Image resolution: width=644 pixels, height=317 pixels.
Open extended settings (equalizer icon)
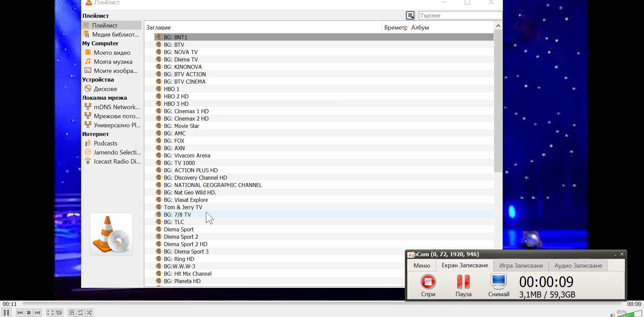59,313
